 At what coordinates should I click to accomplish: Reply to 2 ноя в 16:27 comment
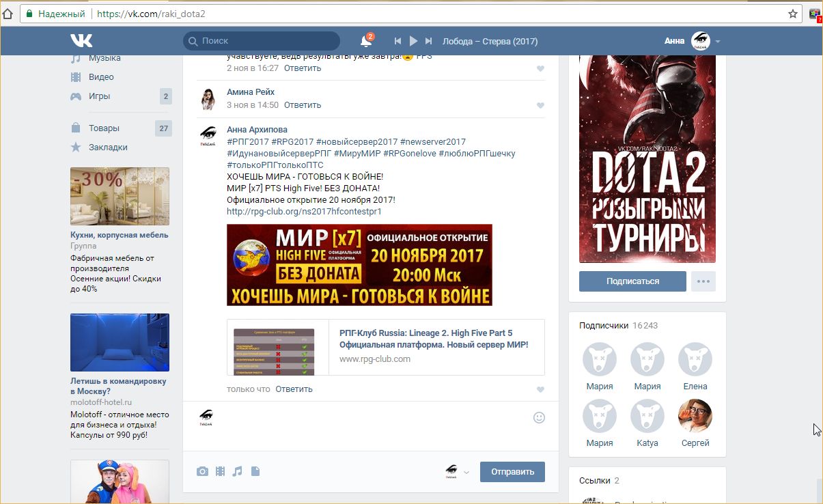[x=303, y=68]
